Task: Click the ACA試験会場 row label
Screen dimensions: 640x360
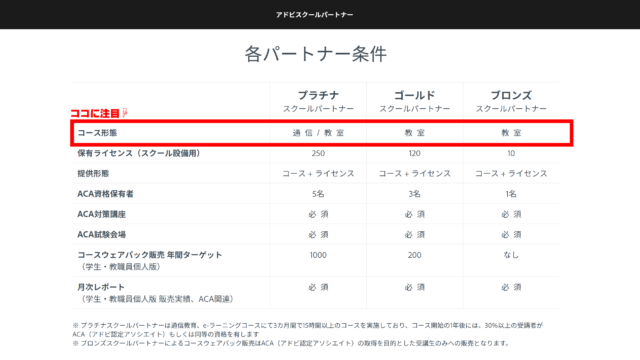Action: pos(101,235)
